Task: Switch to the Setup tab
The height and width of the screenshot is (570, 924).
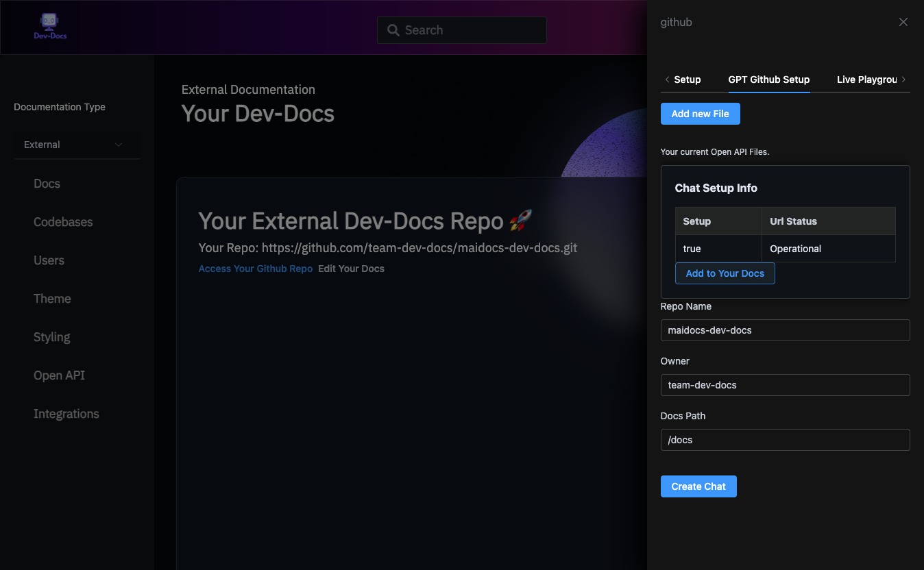Action: click(x=688, y=79)
